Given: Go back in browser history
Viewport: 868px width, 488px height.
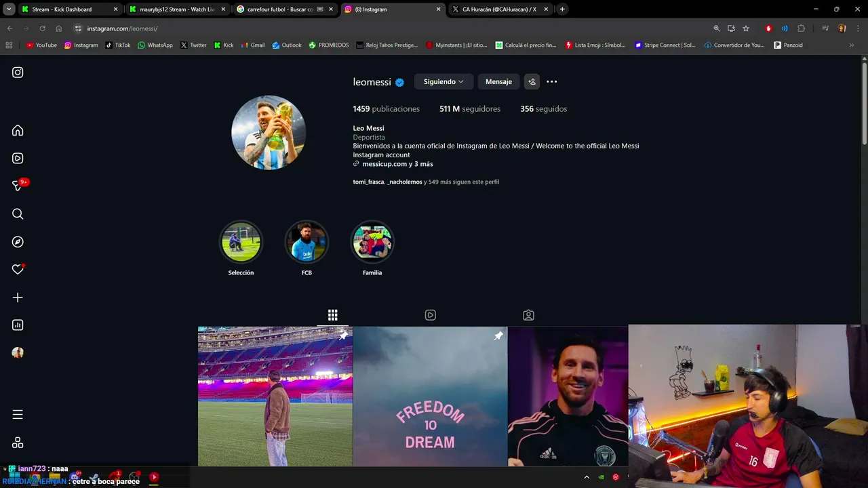Looking at the screenshot, I should (9, 28).
